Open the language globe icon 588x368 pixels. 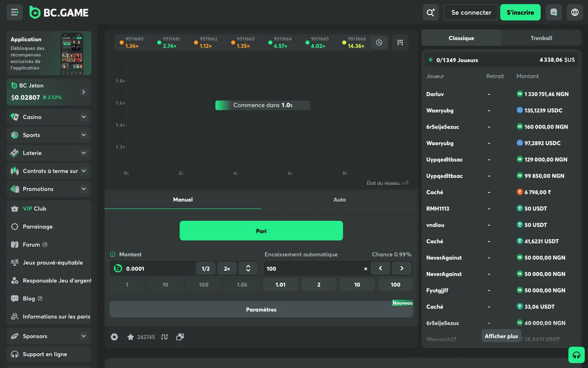[575, 12]
